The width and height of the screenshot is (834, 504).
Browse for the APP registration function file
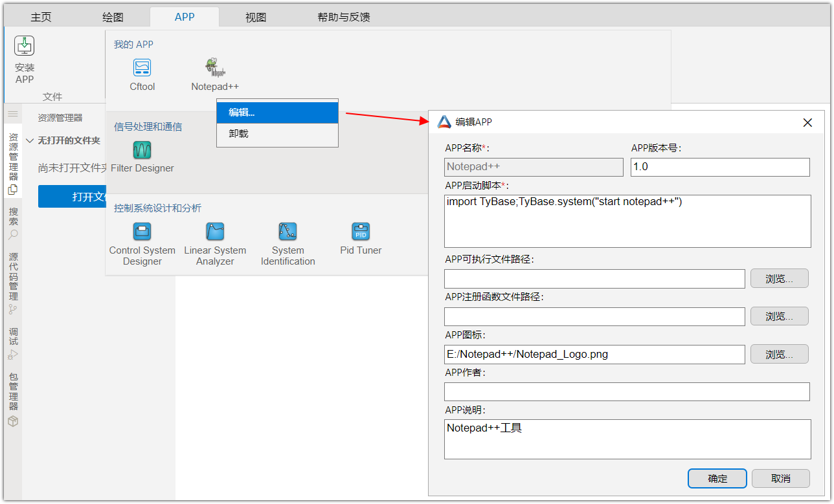click(x=780, y=316)
